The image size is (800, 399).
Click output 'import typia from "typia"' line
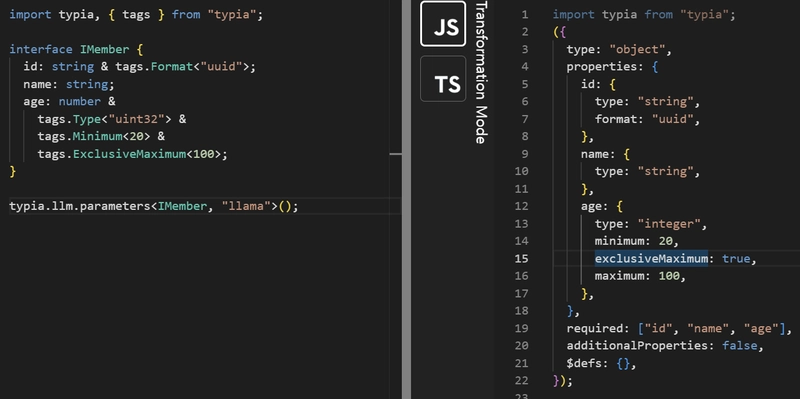tap(644, 14)
